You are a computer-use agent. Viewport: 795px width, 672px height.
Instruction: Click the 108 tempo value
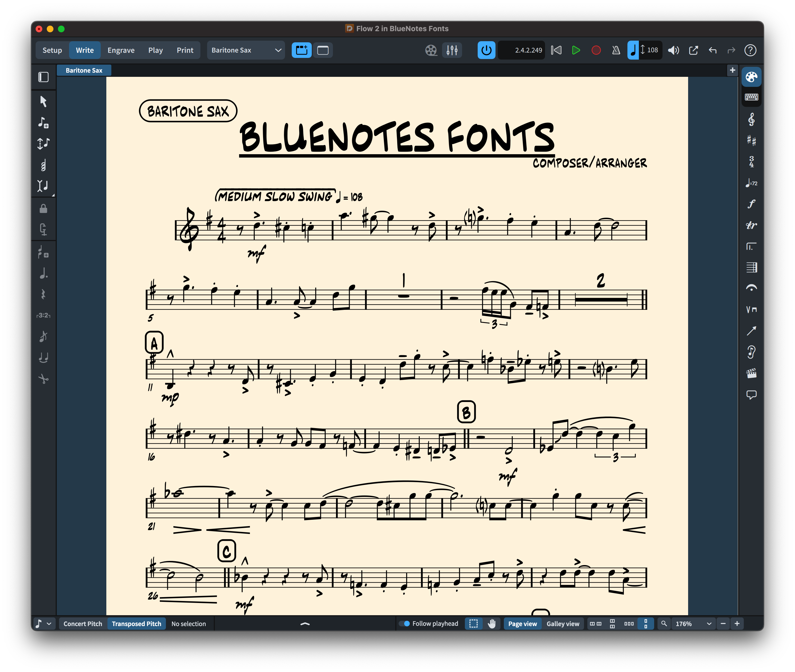click(x=652, y=50)
